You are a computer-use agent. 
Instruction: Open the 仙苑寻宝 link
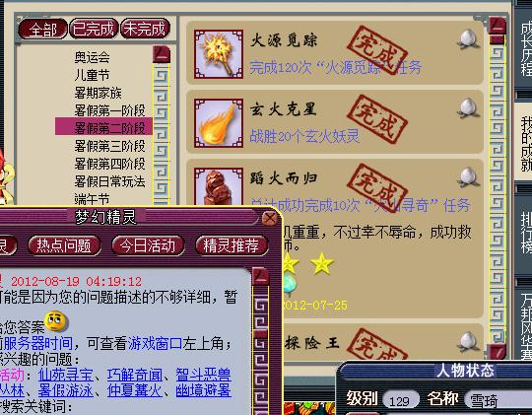[x=65, y=375]
